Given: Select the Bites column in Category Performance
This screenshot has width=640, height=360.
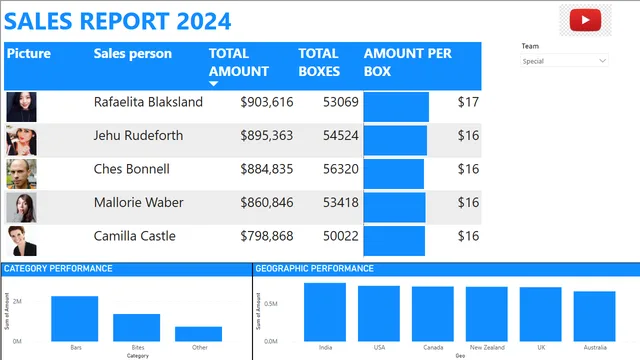Looking at the screenshot, I should click(x=137, y=328).
